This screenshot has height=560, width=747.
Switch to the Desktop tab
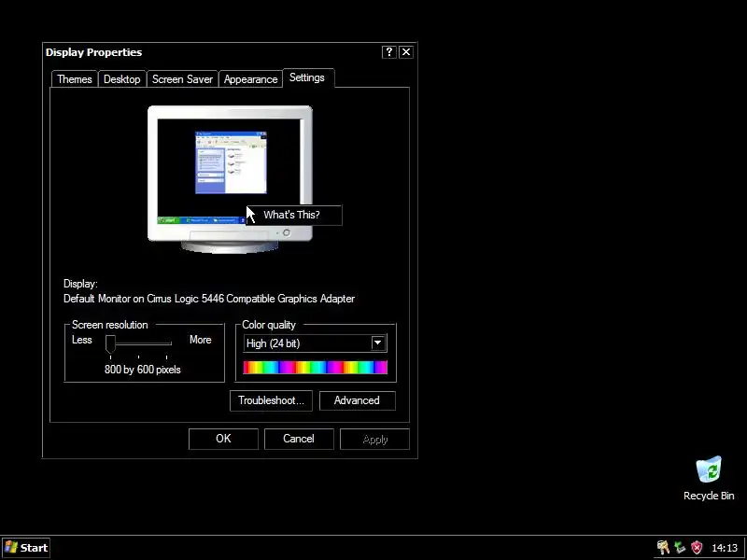pyautogui.click(x=122, y=79)
